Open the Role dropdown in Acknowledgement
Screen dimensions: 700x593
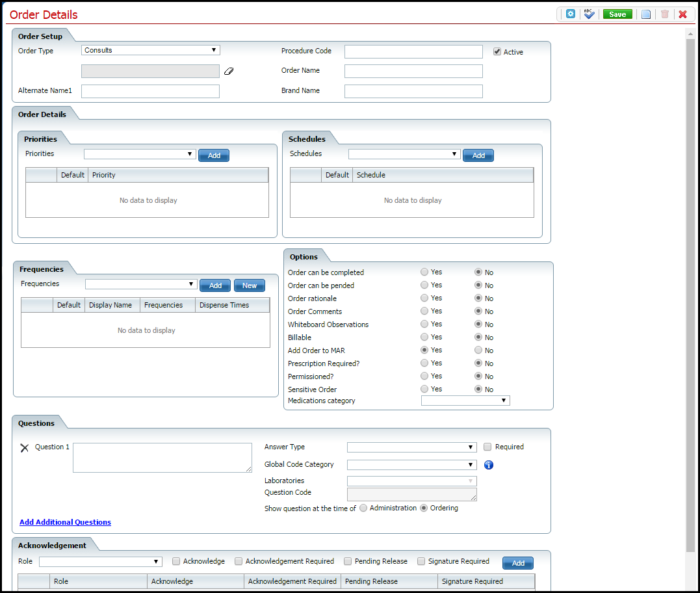click(x=101, y=562)
